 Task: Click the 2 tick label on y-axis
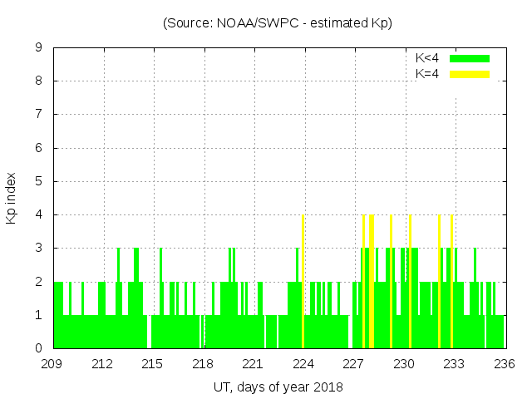coord(38,282)
